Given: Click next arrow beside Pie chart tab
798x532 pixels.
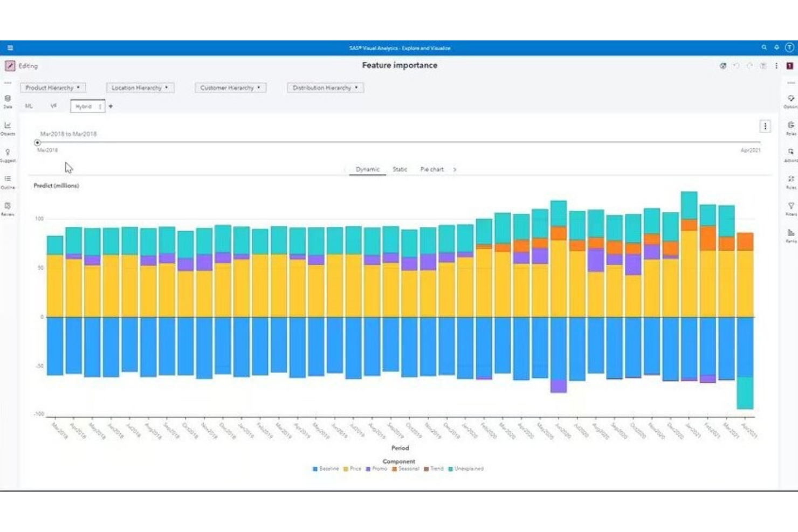Looking at the screenshot, I should (x=455, y=169).
